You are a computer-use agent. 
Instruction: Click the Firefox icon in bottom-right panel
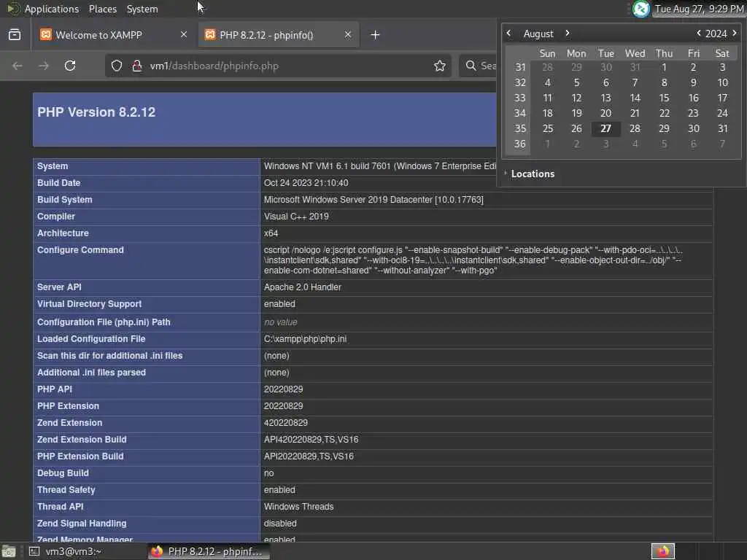pos(662,551)
